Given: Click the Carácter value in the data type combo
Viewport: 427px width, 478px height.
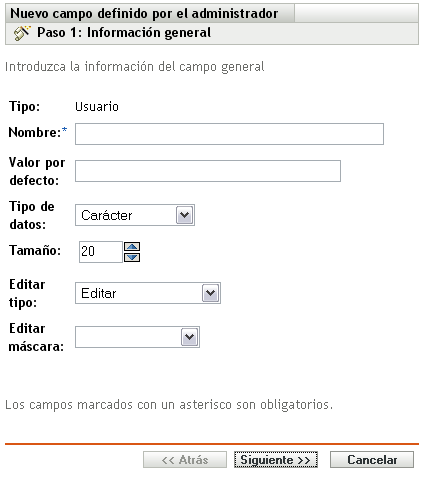Looking at the screenshot, I should [107, 216].
